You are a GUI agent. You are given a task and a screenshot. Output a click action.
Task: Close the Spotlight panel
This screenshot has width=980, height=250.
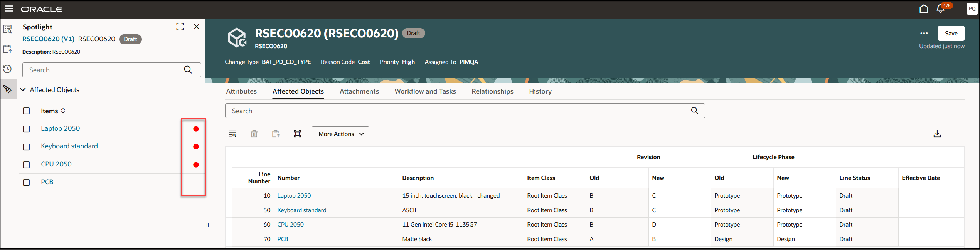point(197,27)
